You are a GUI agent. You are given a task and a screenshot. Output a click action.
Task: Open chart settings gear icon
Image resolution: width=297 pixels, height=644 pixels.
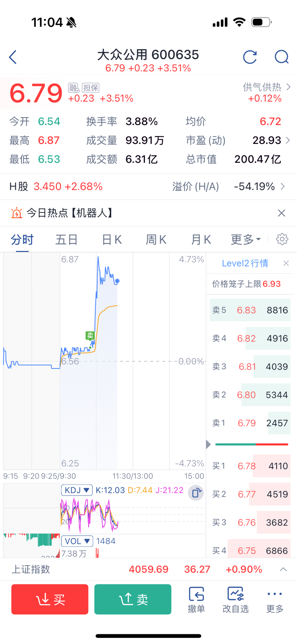(x=282, y=239)
